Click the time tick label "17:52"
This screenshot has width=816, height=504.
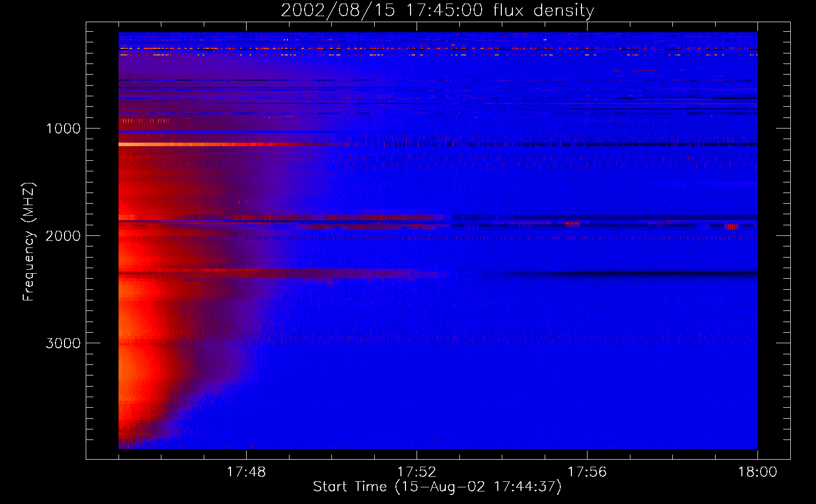(417, 472)
